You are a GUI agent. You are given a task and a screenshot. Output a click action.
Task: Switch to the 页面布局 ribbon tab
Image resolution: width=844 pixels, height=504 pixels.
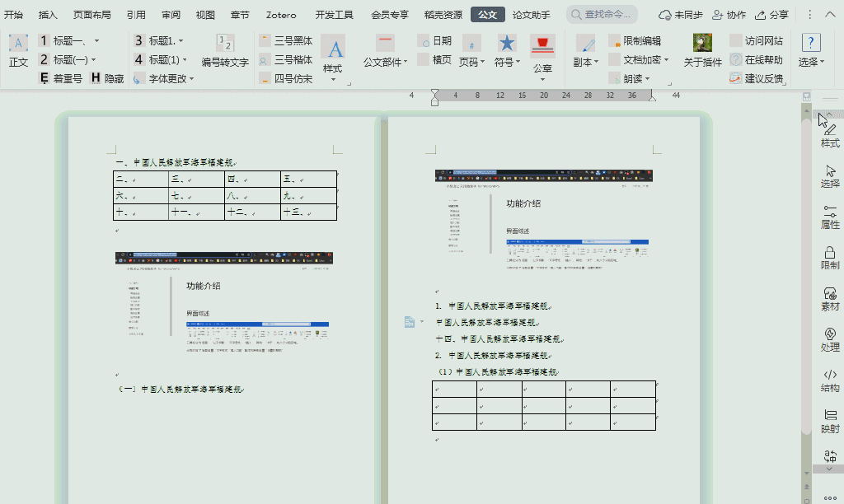tap(92, 15)
